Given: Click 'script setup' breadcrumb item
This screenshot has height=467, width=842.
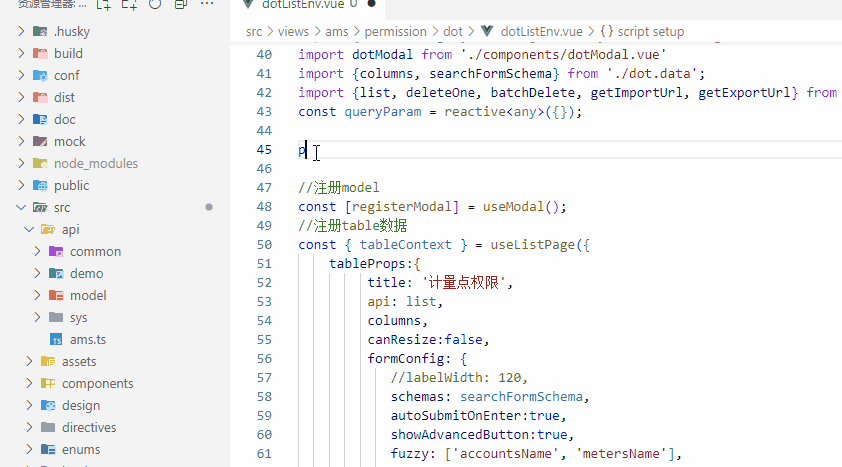Looking at the screenshot, I should click(x=642, y=31).
